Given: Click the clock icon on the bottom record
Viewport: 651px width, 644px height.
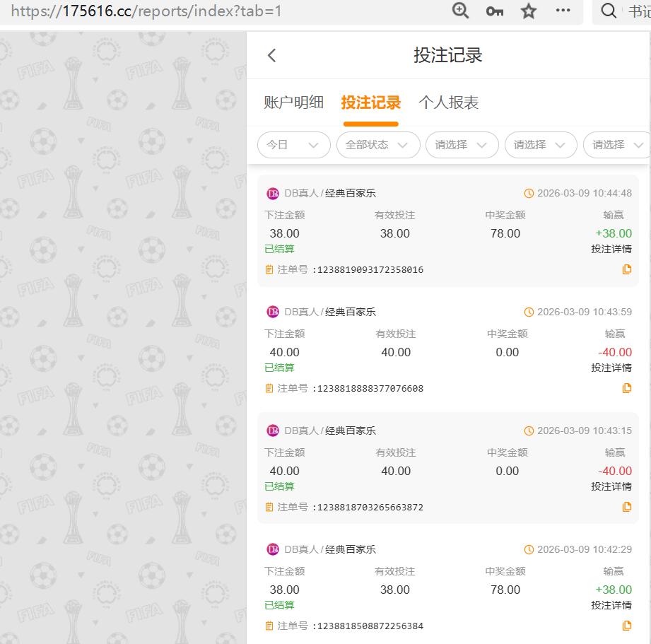Looking at the screenshot, I should (529, 549).
